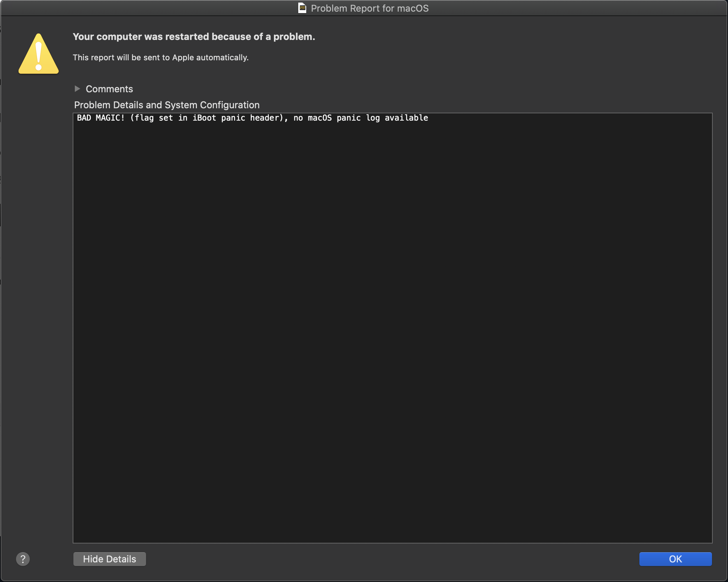This screenshot has width=728, height=582.
Task: Click inside the empty problem details text area
Action: (392, 327)
